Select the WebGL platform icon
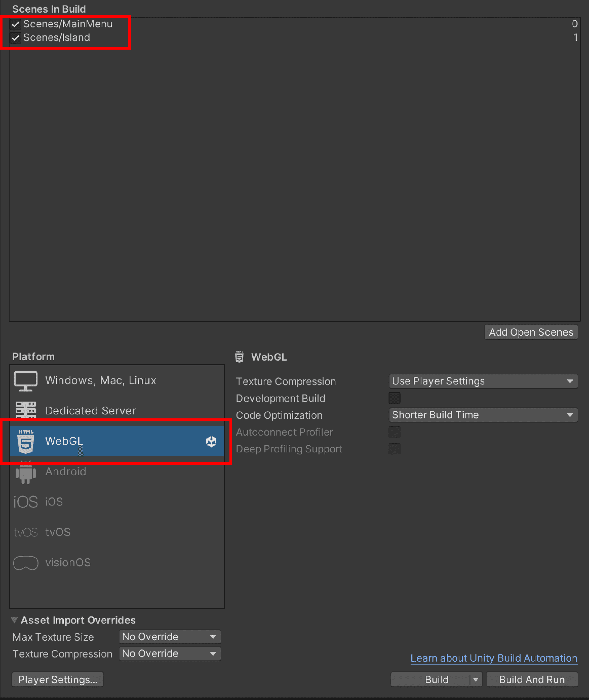This screenshot has height=700, width=589. coord(25,441)
